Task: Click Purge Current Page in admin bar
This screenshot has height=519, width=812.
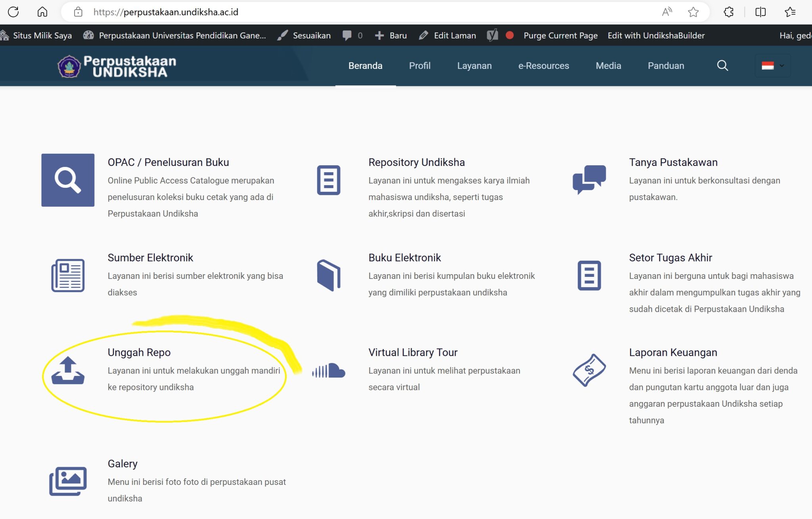Action: (x=560, y=36)
